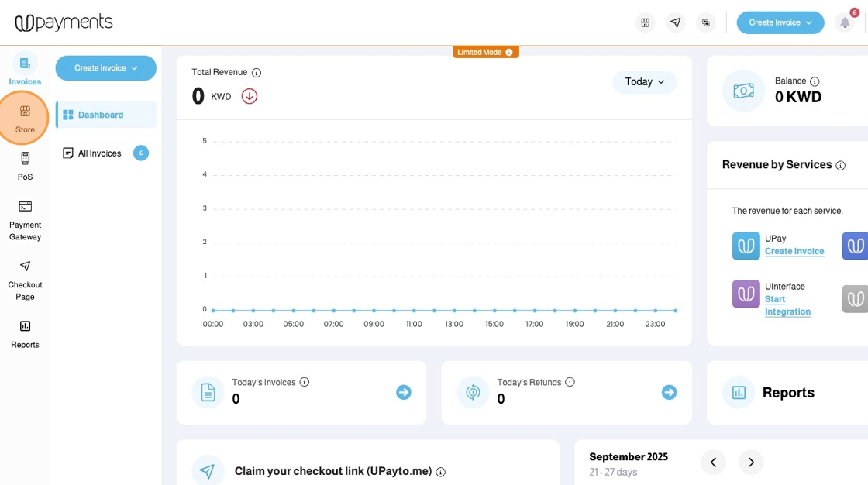Click the paper plane icon in header
The image size is (868, 485).
[675, 22]
